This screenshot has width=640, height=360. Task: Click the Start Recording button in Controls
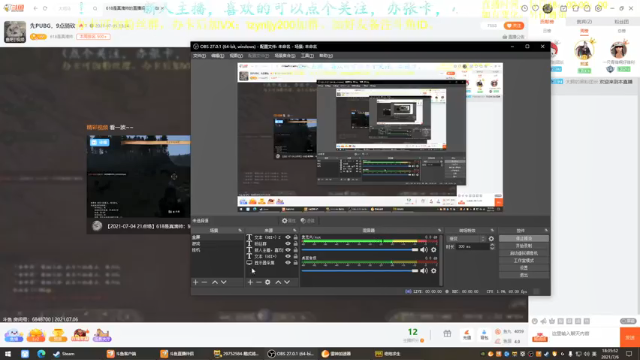524,246
